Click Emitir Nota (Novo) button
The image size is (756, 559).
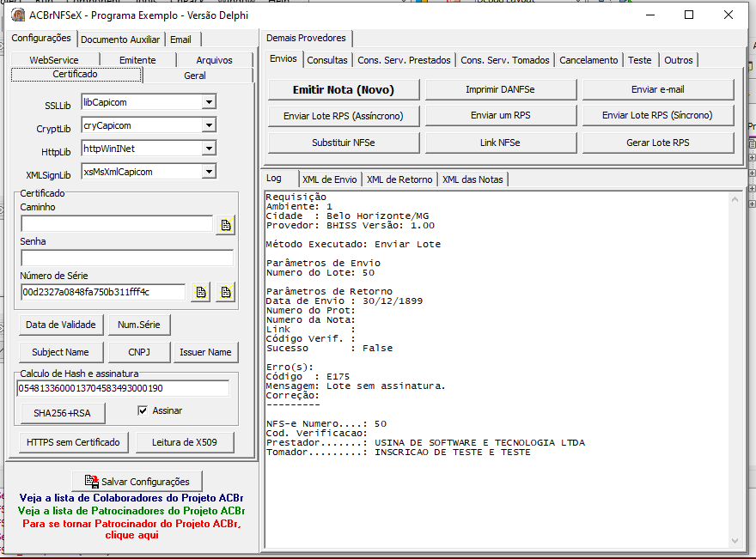[x=344, y=89]
